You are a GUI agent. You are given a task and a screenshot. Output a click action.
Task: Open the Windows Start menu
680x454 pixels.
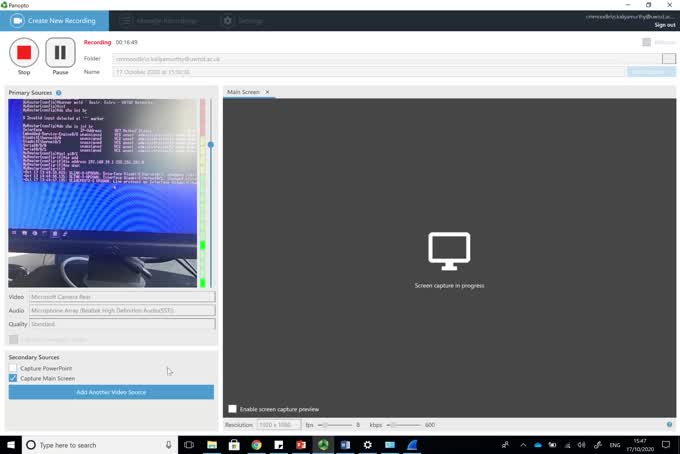click(x=10, y=444)
